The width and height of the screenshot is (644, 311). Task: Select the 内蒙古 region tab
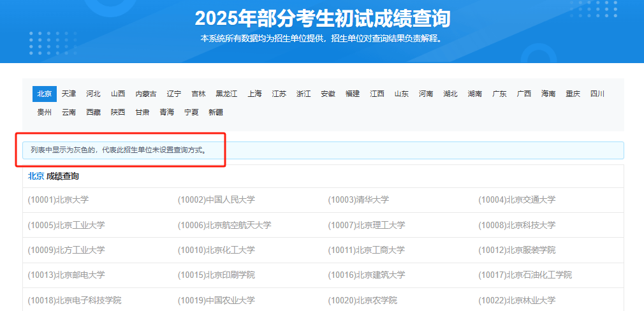(146, 94)
